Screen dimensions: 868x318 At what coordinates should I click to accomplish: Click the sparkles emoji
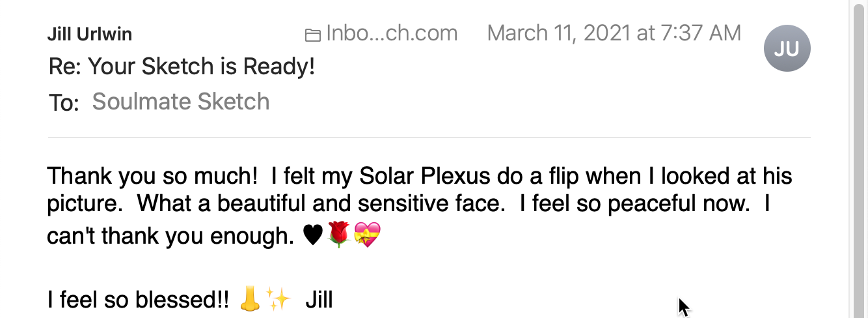(x=278, y=299)
